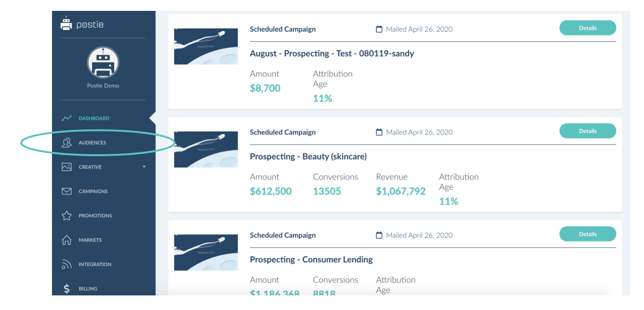644x310 pixels.
Task: Click the Beauty skincare campaign postcard thumbnail
Action: (x=206, y=149)
